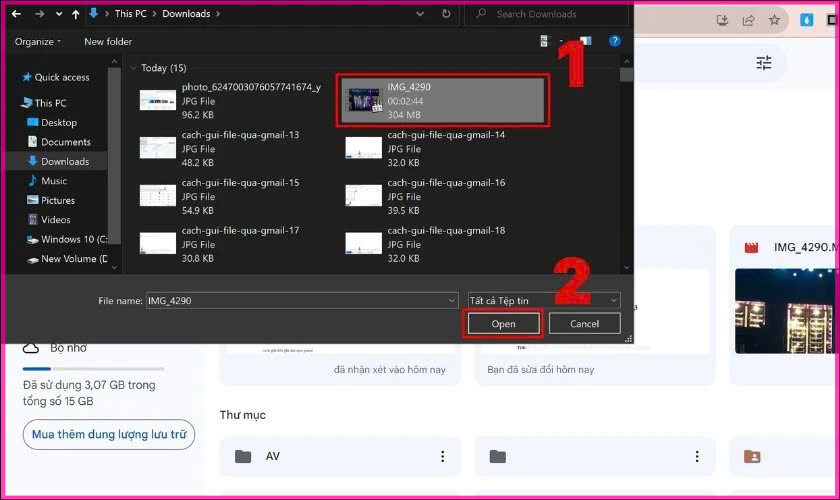Open the AV folder in Drive
The height and width of the screenshot is (500, 840).
(x=340, y=456)
